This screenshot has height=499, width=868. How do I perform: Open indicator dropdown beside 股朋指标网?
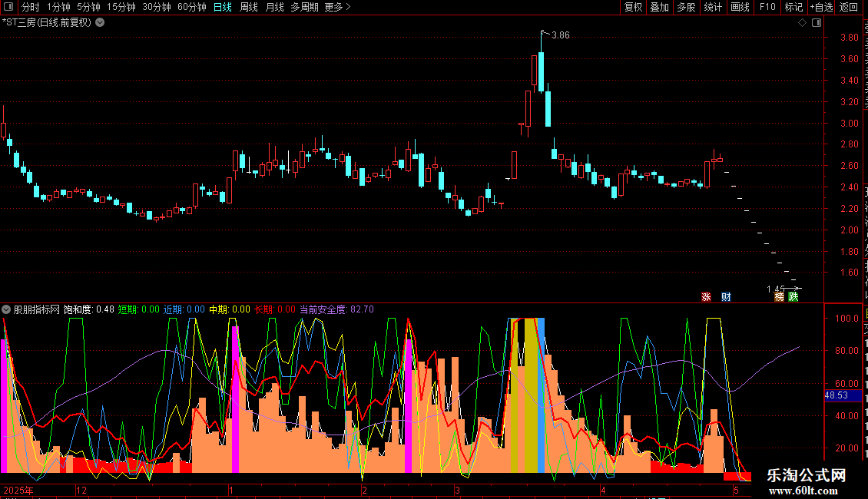pos(6,309)
